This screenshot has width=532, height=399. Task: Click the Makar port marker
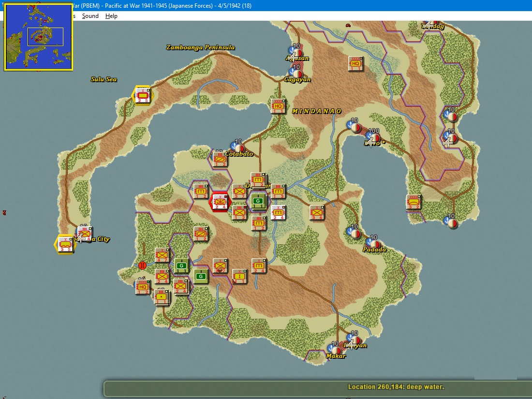334,349
